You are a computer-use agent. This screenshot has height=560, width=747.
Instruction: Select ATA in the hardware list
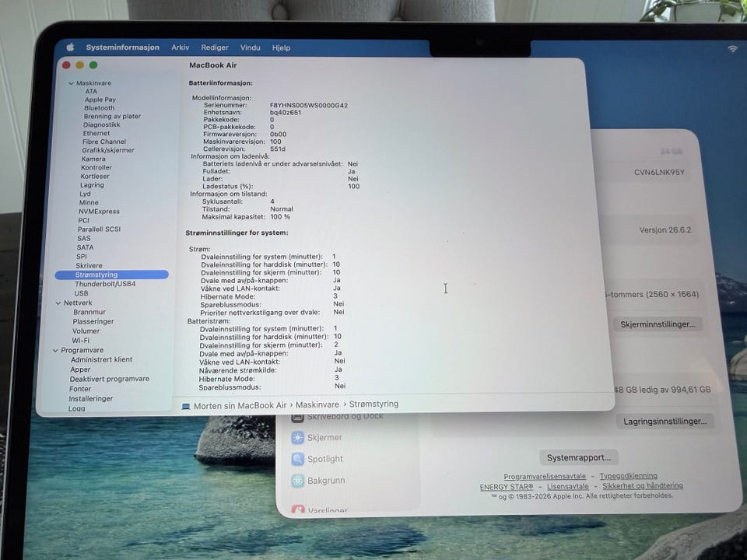tap(91, 92)
